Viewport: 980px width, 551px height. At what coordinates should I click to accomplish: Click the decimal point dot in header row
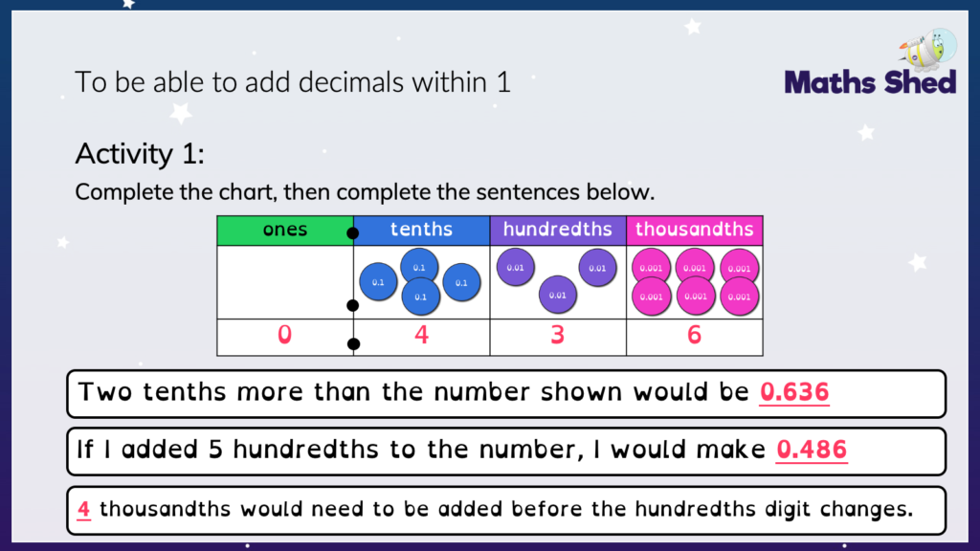[x=352, y=233]
